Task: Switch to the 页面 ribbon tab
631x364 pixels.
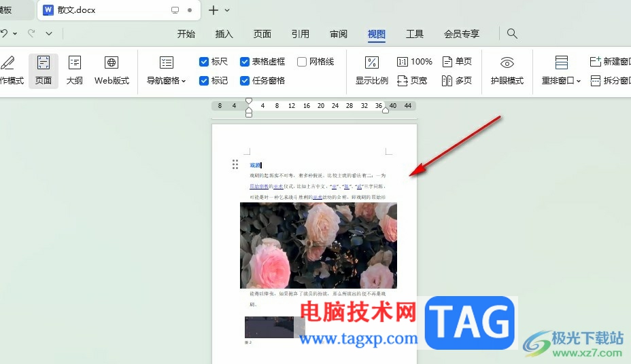Action: (x=262, y=34)
